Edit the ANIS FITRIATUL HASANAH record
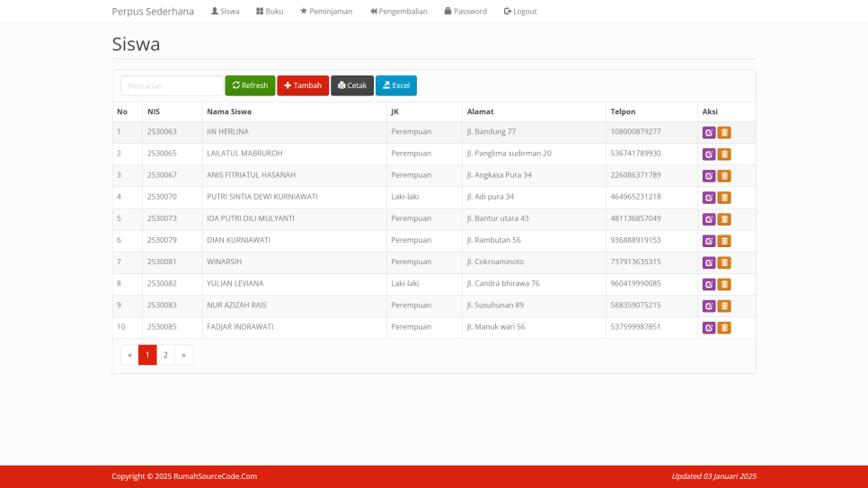 click(x=708, y=176)
